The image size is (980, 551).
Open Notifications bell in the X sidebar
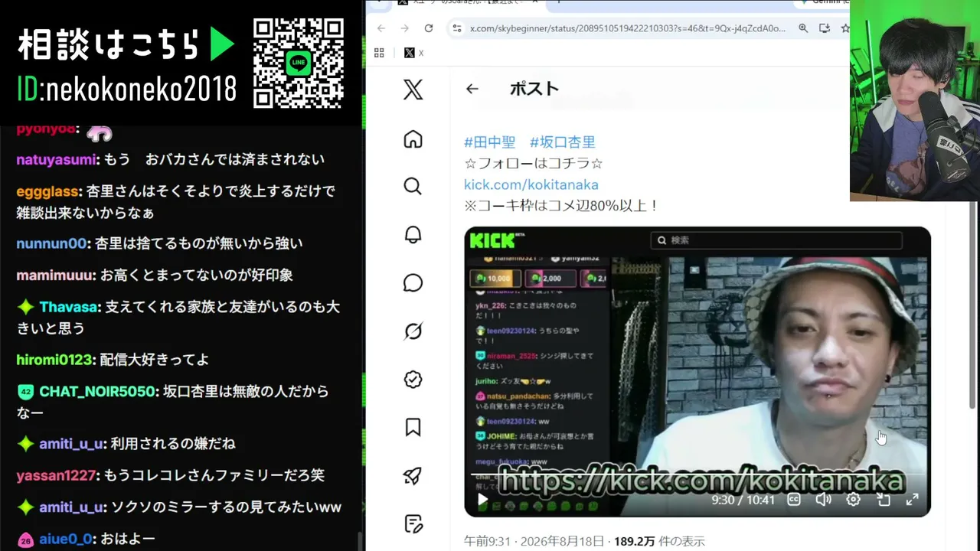click(x=413, y=235)
